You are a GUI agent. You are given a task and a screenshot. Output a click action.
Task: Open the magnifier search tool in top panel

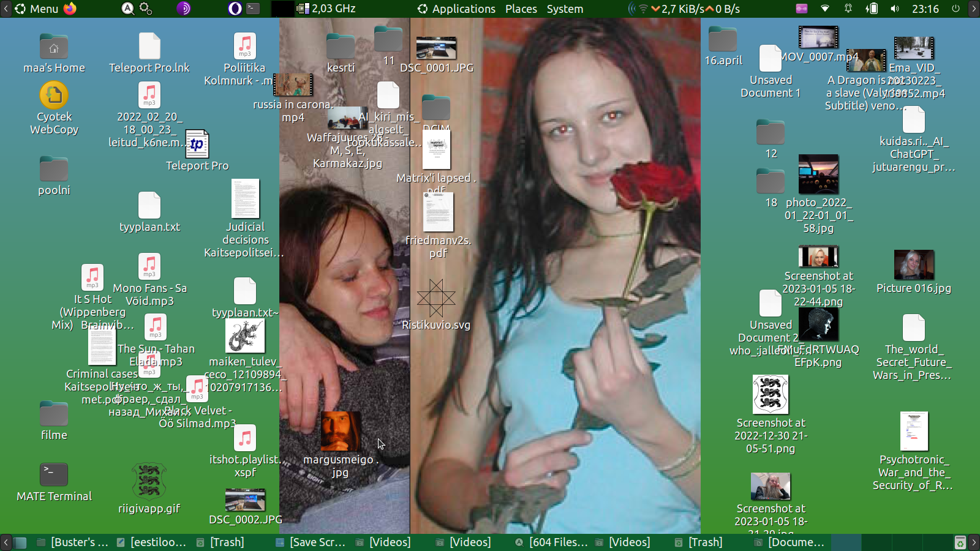(127, 9)
